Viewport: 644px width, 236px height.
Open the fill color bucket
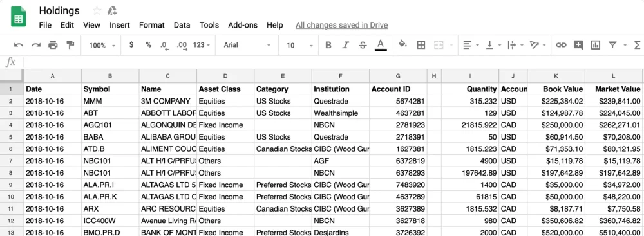403,44
